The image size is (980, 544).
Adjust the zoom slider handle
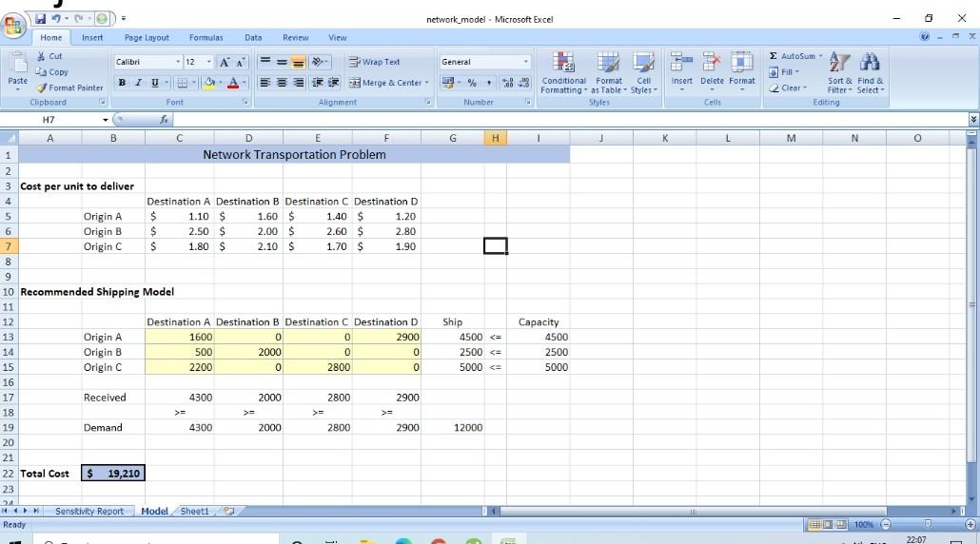[928, 525]
